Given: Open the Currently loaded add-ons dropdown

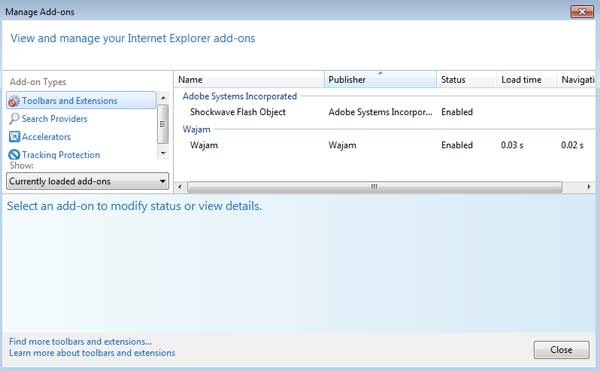Looking at the screenshot, I should [x=87, y=181].
